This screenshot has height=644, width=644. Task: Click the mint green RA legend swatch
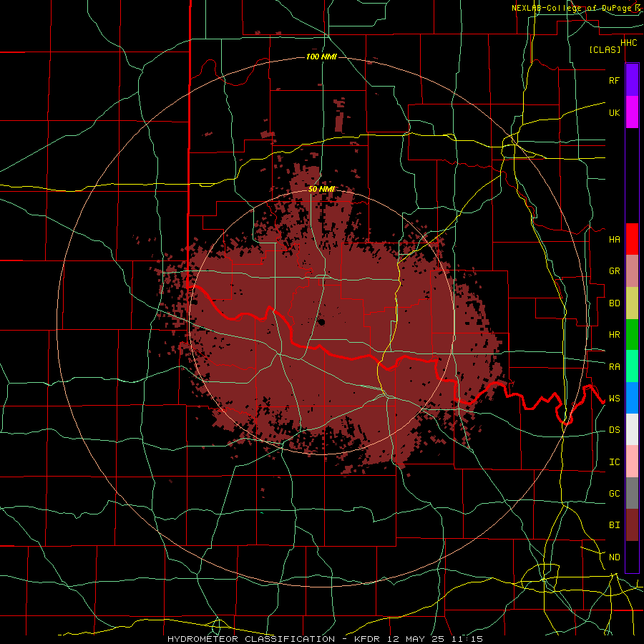pyautogui.click(x=632, y=366)
